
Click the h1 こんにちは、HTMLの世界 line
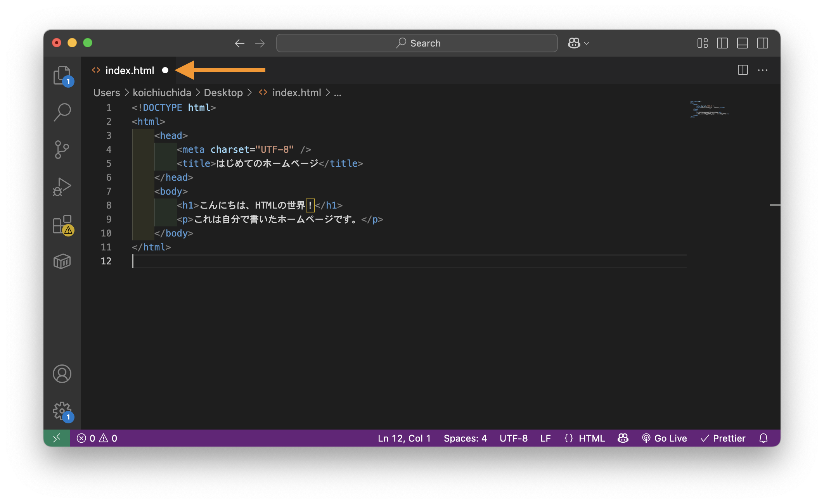click(260, 205)
